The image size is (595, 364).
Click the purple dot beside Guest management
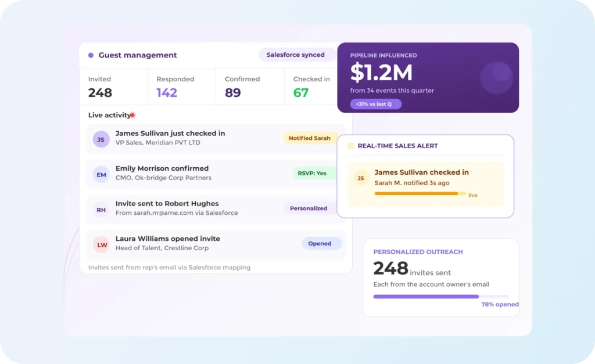91,55
